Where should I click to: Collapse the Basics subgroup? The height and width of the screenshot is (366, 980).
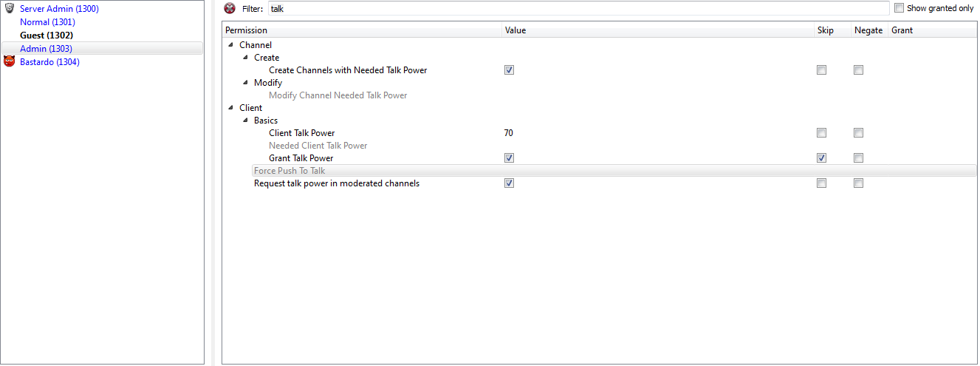pyautogui.click(x=246, y=121)
